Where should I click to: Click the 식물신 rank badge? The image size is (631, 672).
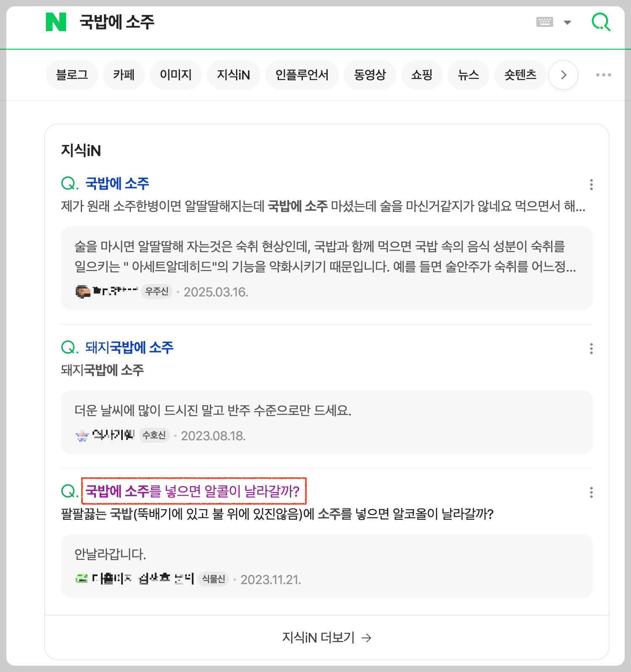pos(213,579)
